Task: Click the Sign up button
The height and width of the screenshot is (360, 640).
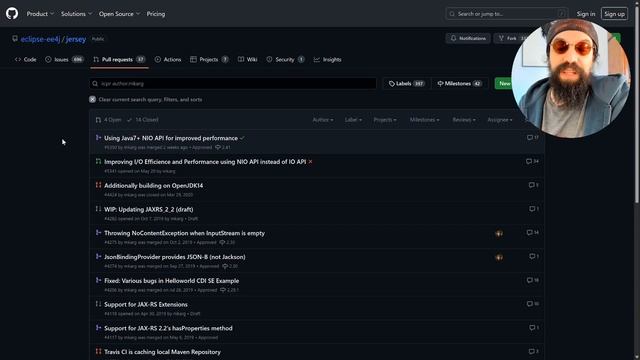Action: (614, 14)
